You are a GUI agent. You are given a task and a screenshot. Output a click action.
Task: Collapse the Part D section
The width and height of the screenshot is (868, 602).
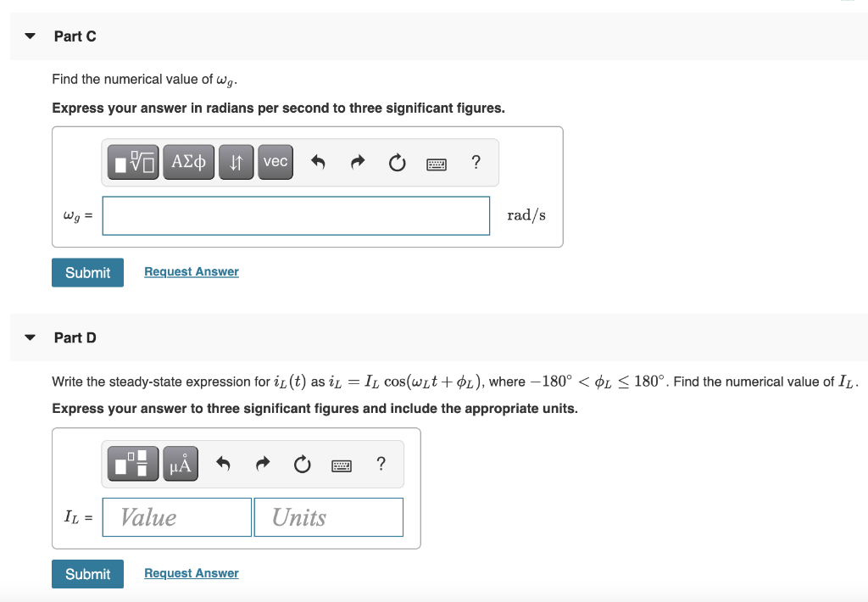[30, 337]
